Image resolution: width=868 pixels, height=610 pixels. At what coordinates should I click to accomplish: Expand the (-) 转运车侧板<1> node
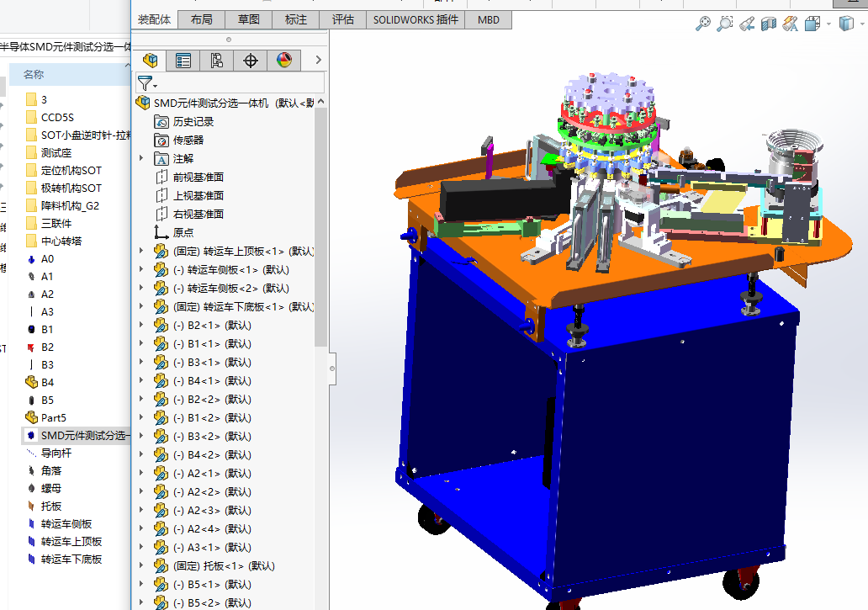(x=141, y=269)
